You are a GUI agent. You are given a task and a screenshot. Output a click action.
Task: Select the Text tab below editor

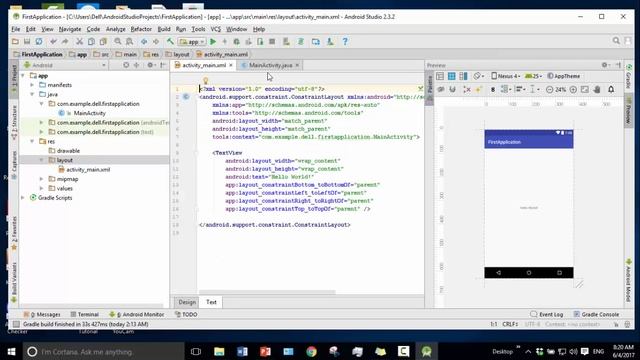click(x=211, y=302)
